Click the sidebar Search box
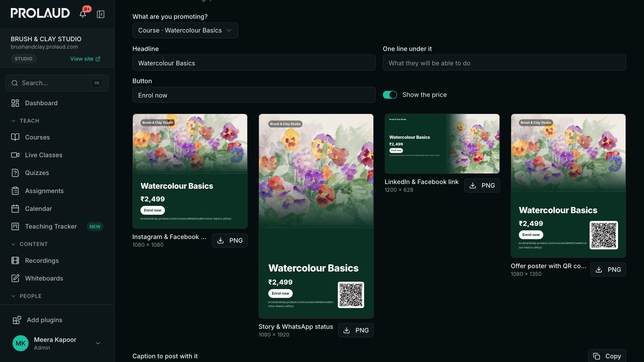This screenshot has width=644, height=362. click(57, 83)
